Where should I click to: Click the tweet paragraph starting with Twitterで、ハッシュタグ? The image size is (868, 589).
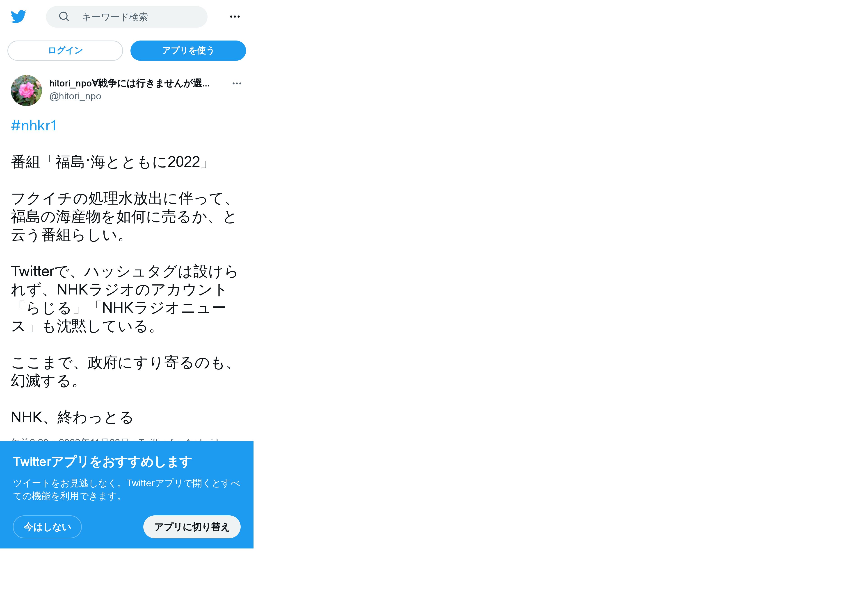pyautogui.click(x=124, y=299)
